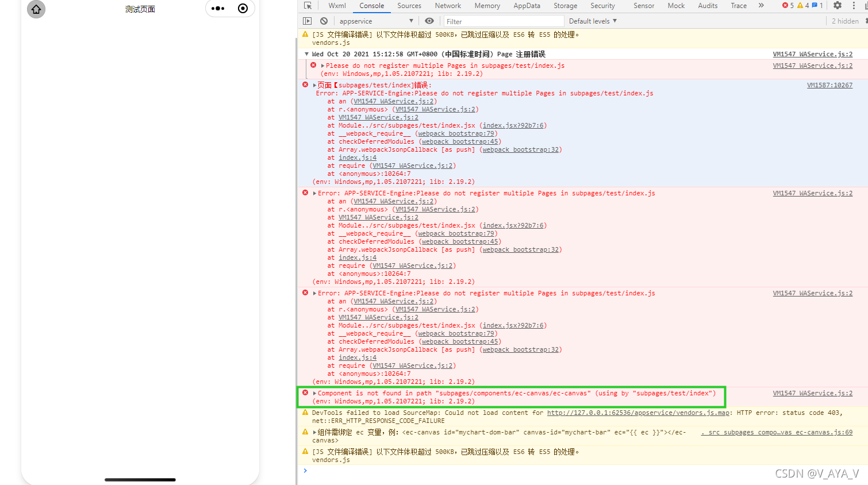Switch to the Trace tab
Viewport: 868px width, 485px height.
pos(739,6)
